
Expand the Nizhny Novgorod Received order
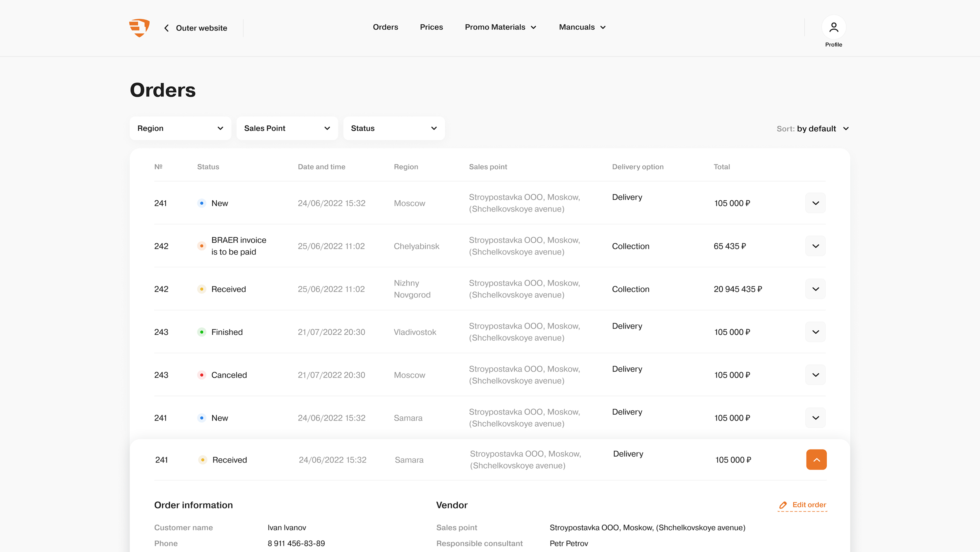click(x=815, y=289)
